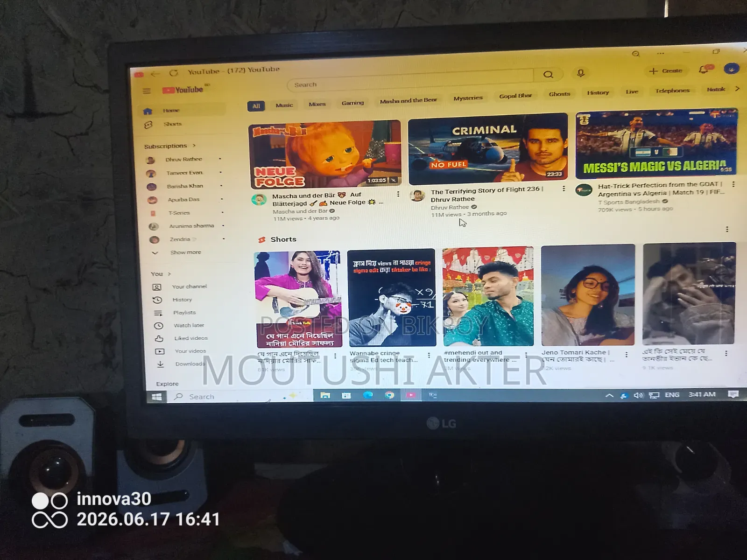Click the Windows taskbar search box
This screenshot has height=560, width=747.
click(x=240, y=397)
